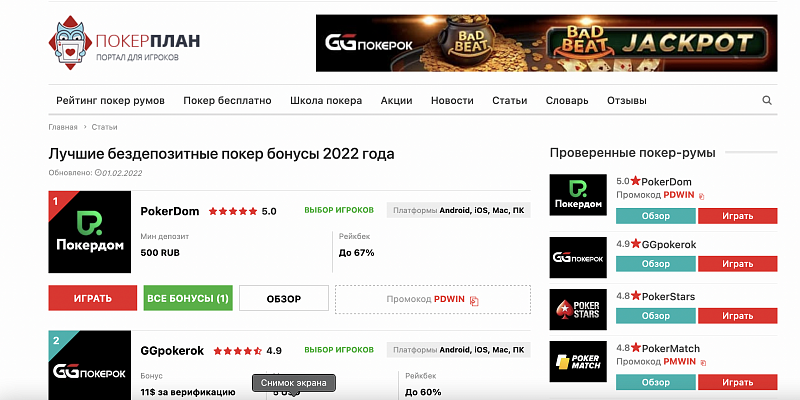Open the GGpokerok title in ranking card
This screenshot has width=800, height=400.
click(172, 351)
